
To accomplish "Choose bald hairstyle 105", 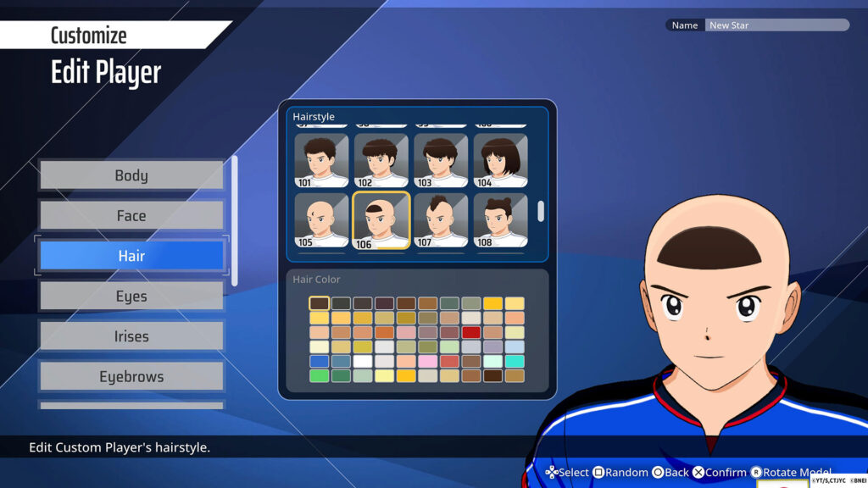I will [x=321, y=220].
